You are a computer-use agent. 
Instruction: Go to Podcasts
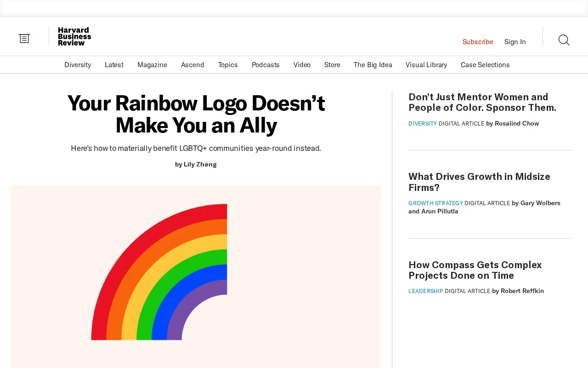point(266,65)
